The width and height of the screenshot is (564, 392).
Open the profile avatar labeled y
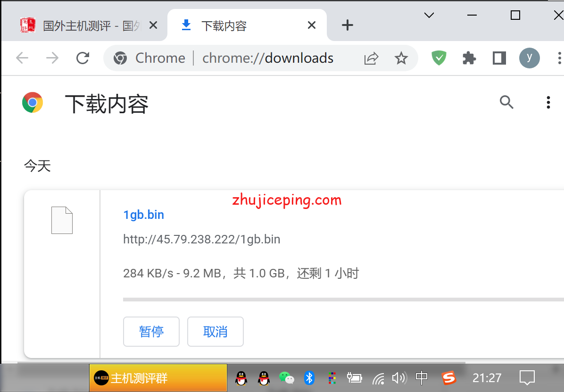(x=530, y=58)
